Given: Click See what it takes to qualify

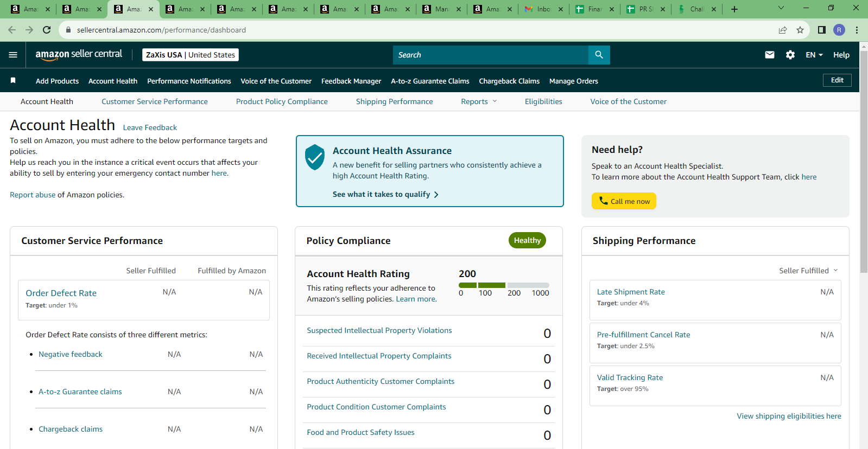Looking at the screenshot, I should (x=385, y=194).
